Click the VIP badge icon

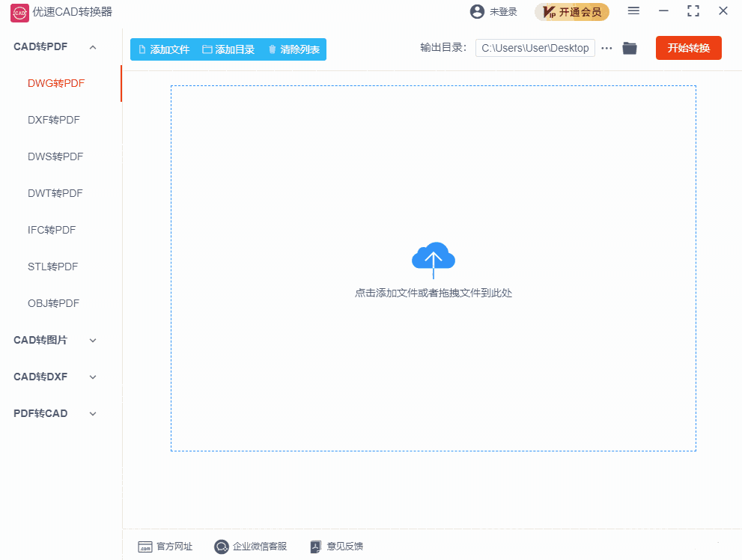(549, 12)
